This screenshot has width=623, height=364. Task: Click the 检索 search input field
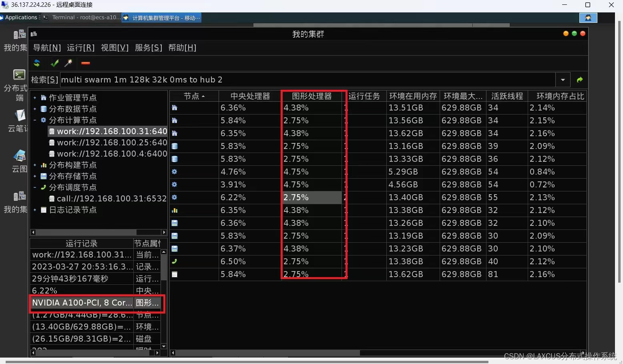307,80
